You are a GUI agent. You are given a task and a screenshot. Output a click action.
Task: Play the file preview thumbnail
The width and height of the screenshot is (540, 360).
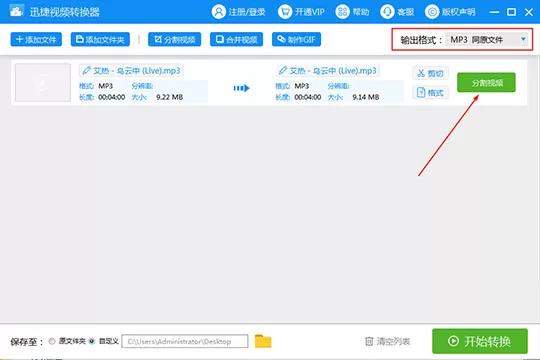click(43, 83)
